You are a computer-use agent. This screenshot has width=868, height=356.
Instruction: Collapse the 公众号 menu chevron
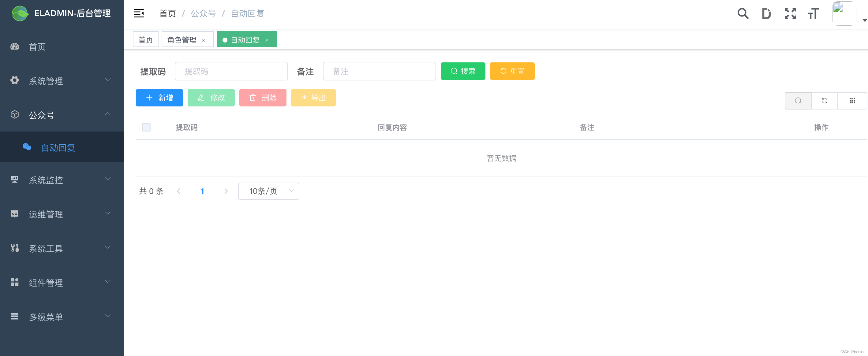click(108, 114)
